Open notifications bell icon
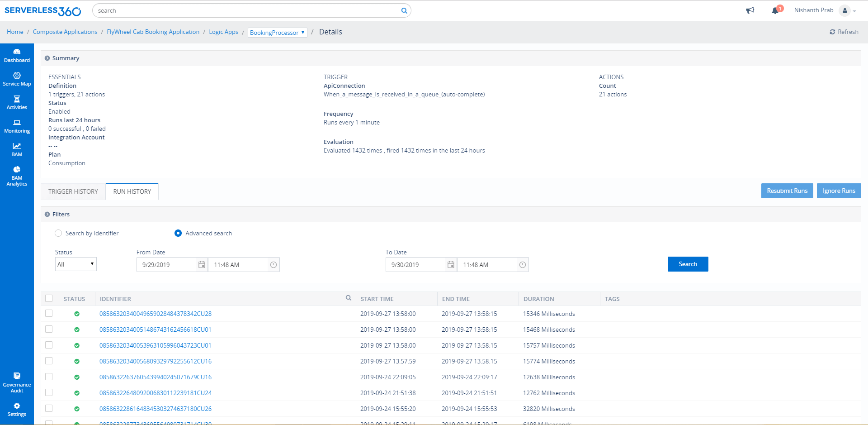The image size is (868, 425). tap(775, 10)
